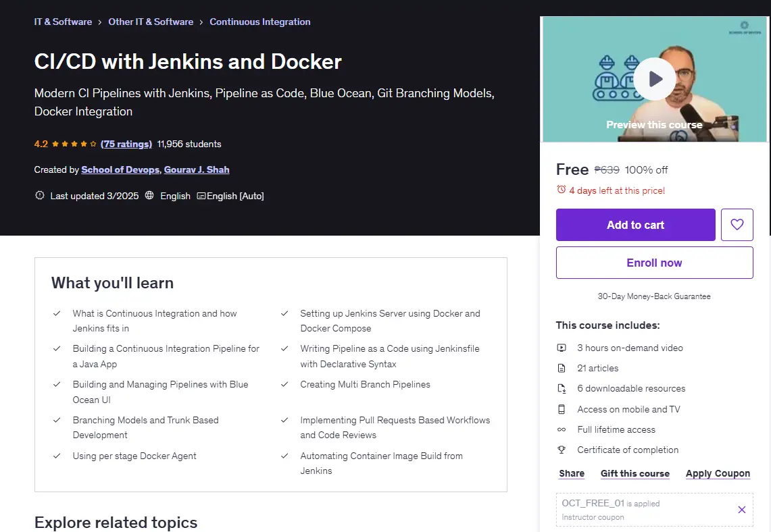This screenshot has height=532, width=771.
Task: Click the 30-Day Money-Back Guarantee text
Action: coord(654,296)
